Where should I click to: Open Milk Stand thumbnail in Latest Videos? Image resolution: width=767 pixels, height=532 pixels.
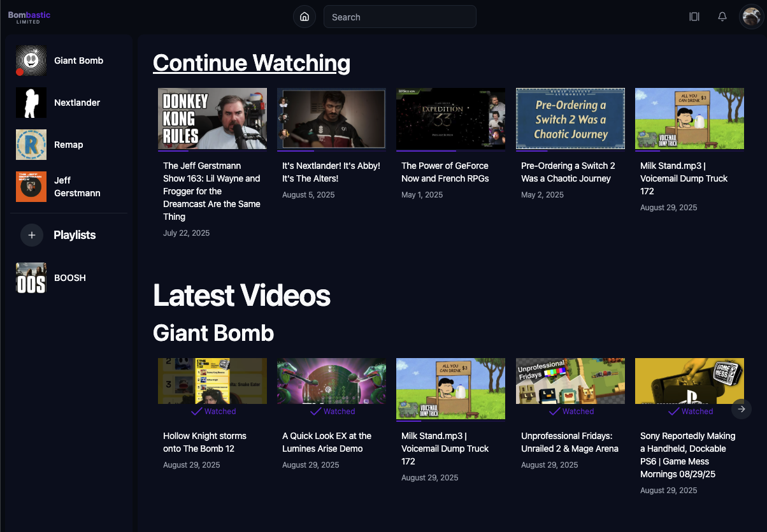click(450, 389)
